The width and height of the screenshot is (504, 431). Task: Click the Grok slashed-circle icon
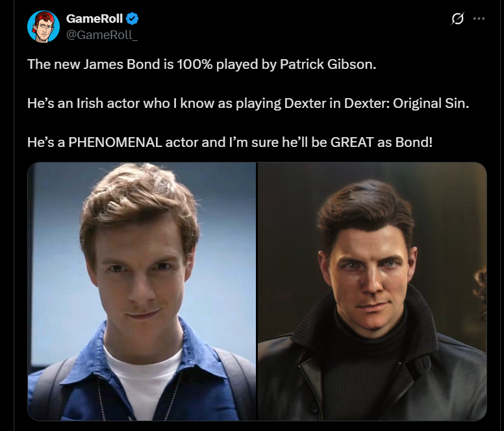coord(457,19)
